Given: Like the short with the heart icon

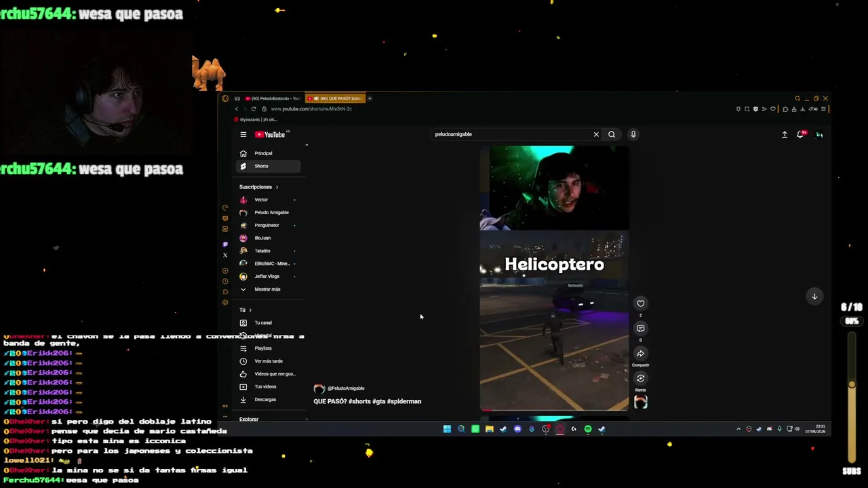Looking at the screenshot, I should (641, 304).
